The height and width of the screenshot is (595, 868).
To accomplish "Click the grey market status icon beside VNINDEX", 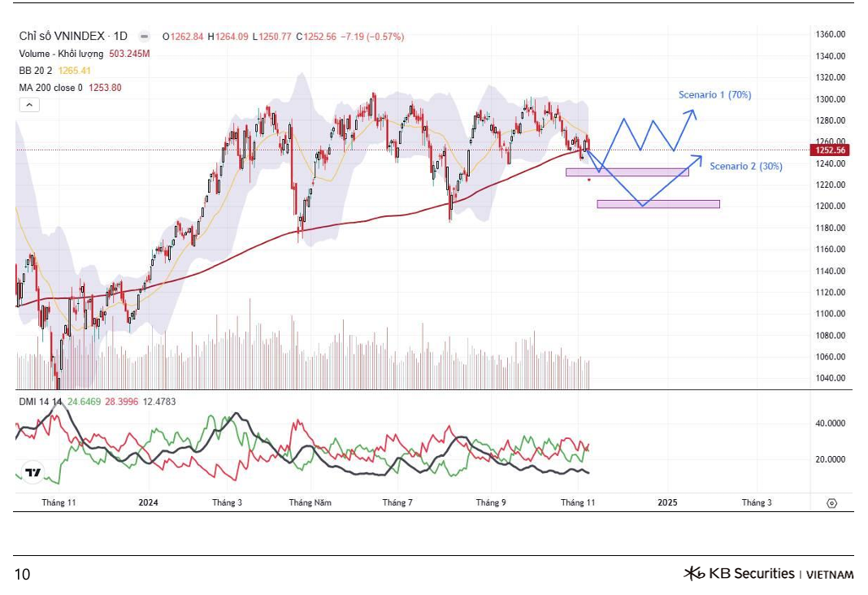I will tap(144, 37).
